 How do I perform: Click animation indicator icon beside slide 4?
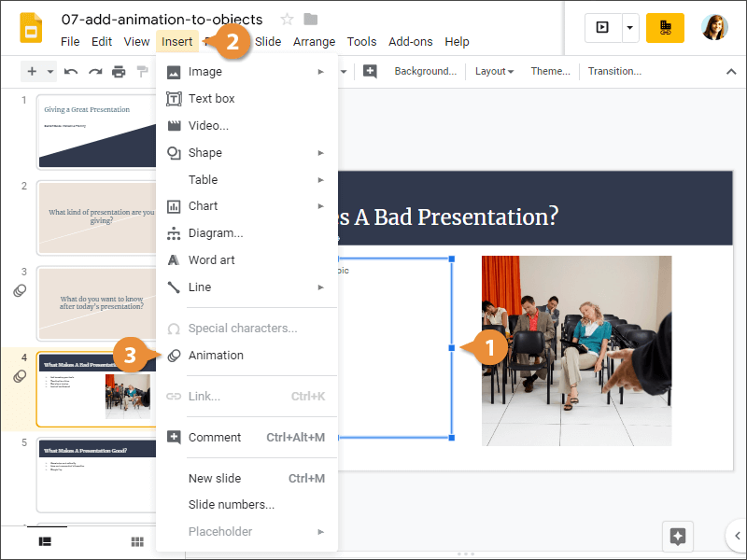tap(20, 376)
